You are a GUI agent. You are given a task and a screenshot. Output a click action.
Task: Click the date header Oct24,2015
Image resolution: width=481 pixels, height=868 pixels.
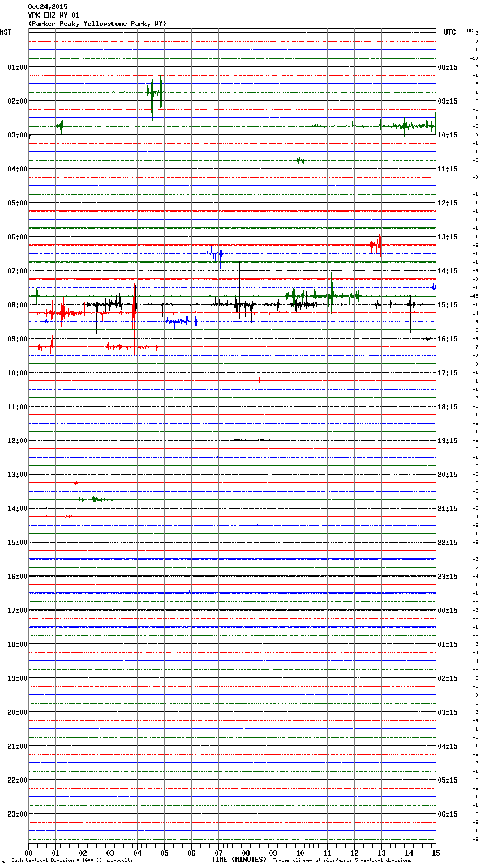click(x=48, y=7)
